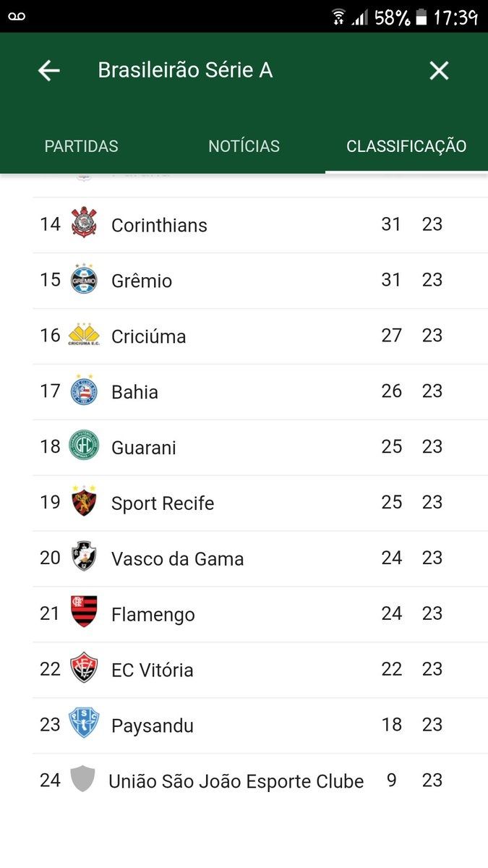
Task: Select União São João Esporte Clube name
Action: tap(236, 782)
